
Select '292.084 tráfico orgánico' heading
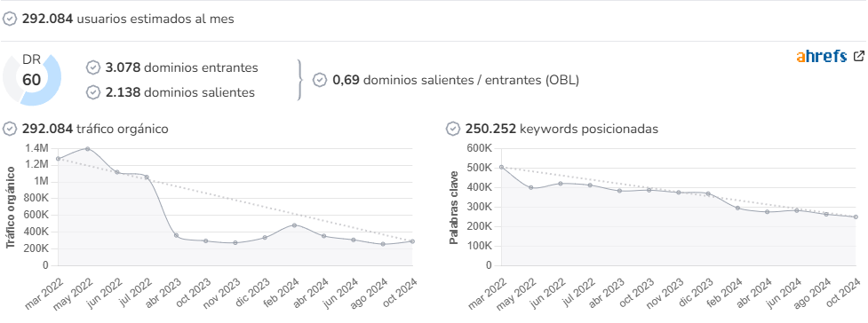click(x=95, y=129)
